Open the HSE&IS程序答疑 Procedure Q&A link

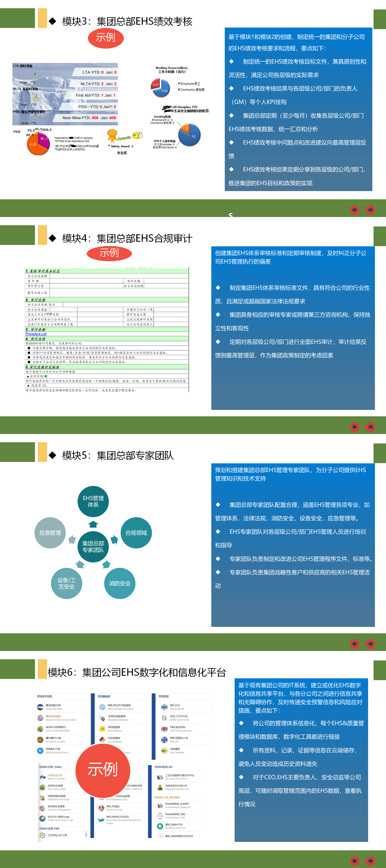(56, 796)
